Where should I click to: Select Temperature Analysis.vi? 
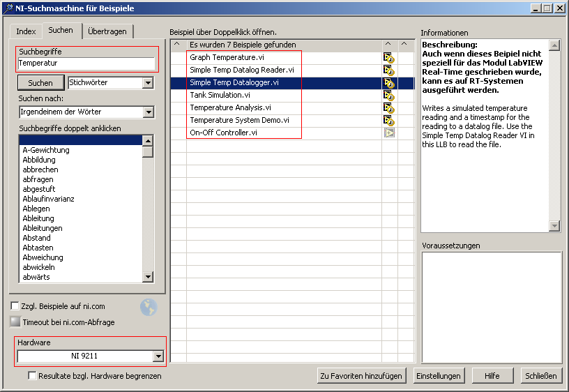(x=230, y=108)
